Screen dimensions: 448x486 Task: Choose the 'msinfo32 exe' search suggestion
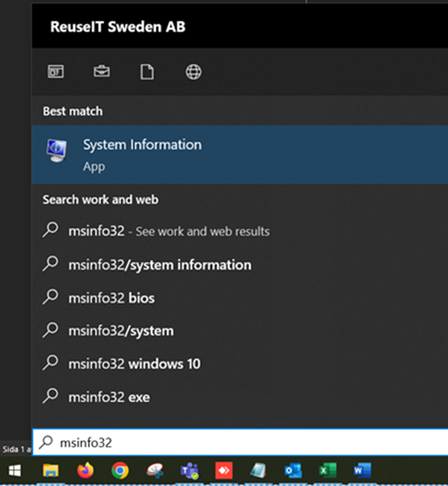109,397
